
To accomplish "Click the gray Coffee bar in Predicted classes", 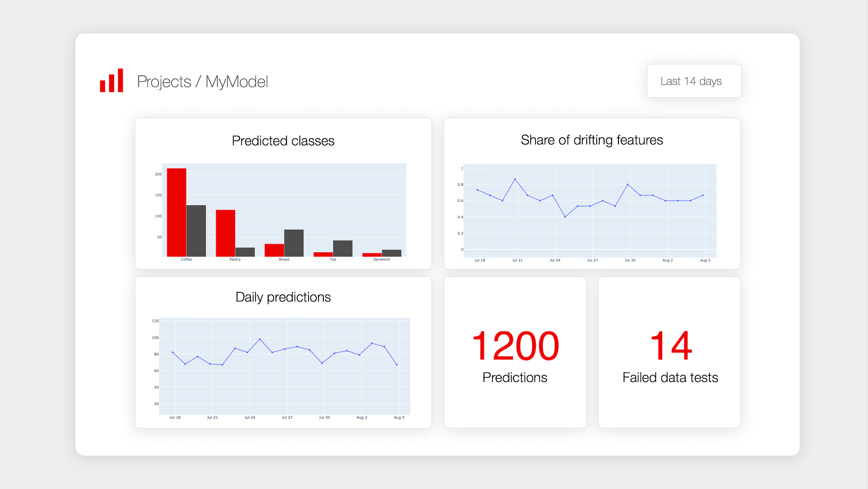I will [196, 231].
